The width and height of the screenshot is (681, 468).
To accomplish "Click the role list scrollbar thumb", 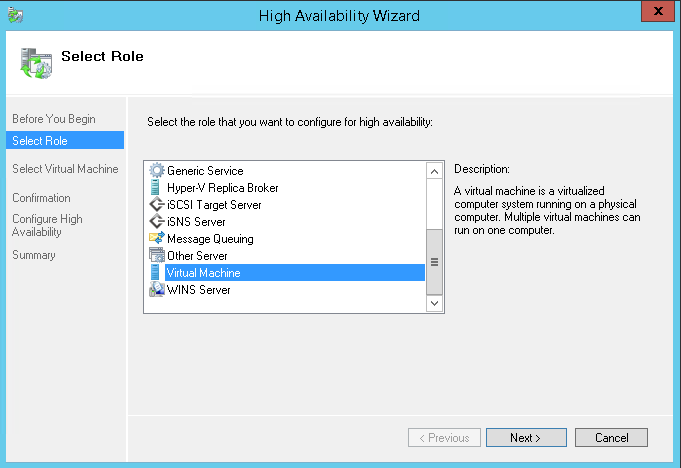I will pos(434,262).
